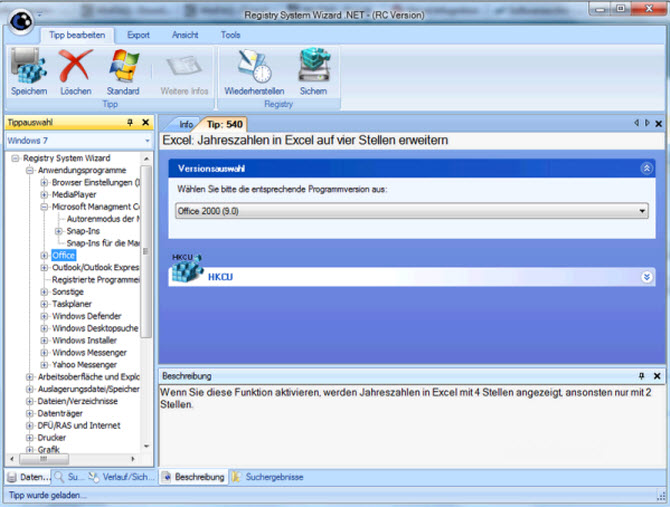
Task: Click the Weitere Infos icon
Action: (184, 66)
